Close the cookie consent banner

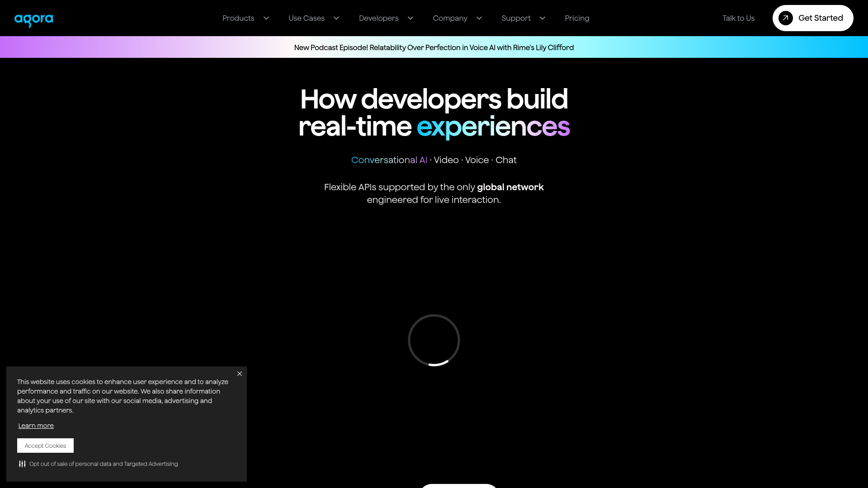pyautogui.click(x=240, y=374)
